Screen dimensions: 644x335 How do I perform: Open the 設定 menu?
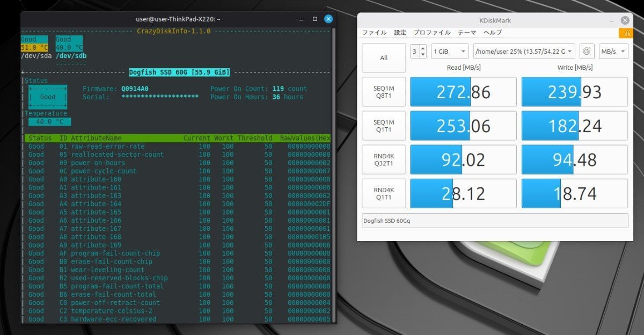[400, 33]
